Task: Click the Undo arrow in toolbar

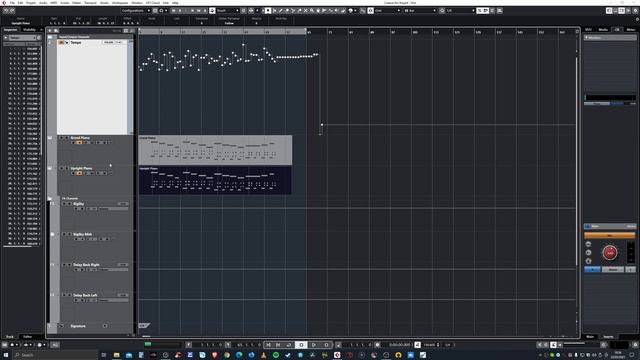Action: 7,11
